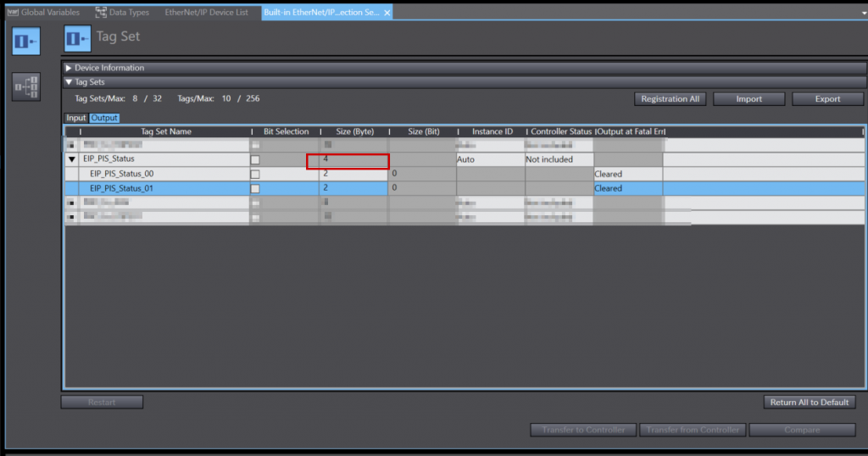Image resolution: width=868 pixels, height=456 pixels.
Task: Click the Import button
Action: 748,99
